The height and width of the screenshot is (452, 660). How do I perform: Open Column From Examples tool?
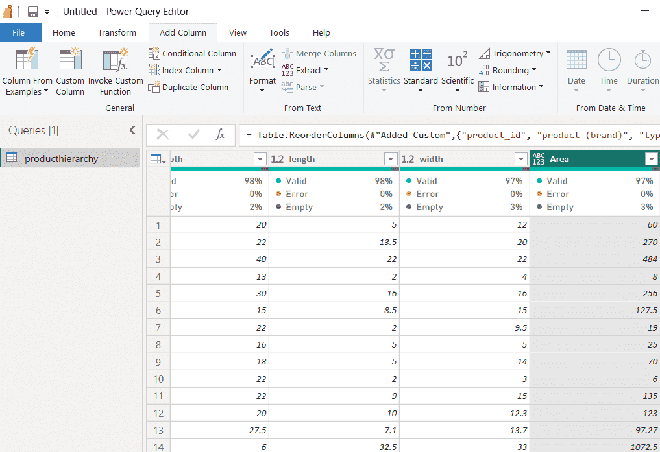coord(27,72)
